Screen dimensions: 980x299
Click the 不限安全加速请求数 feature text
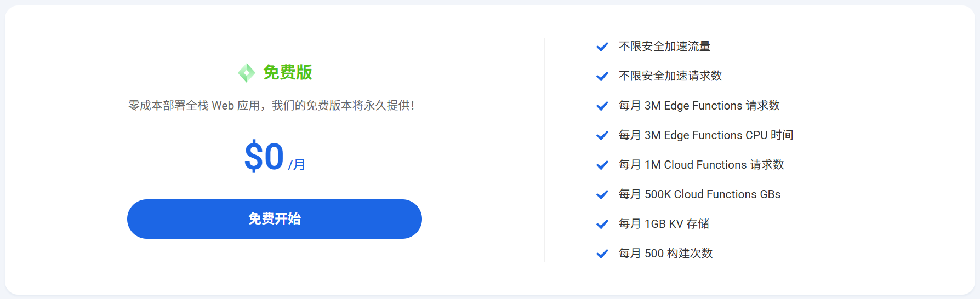670,76
